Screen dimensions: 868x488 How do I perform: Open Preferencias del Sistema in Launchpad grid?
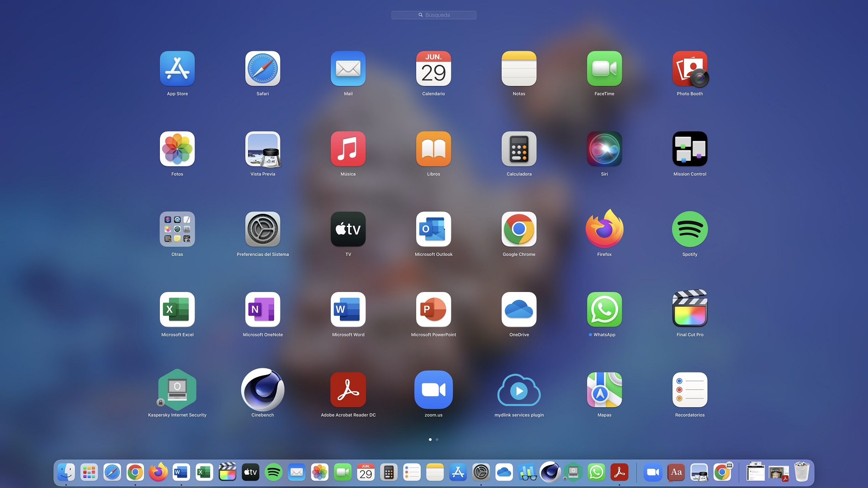[263, 229]
